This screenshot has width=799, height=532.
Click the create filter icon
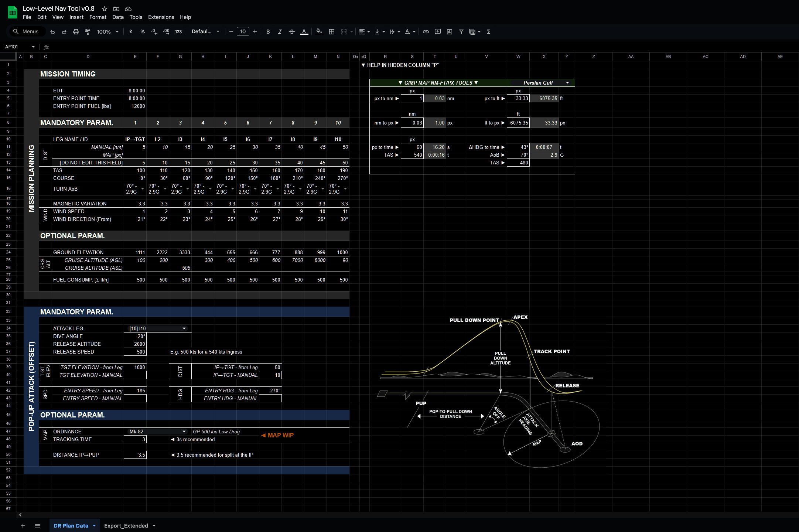click(461, 32)
